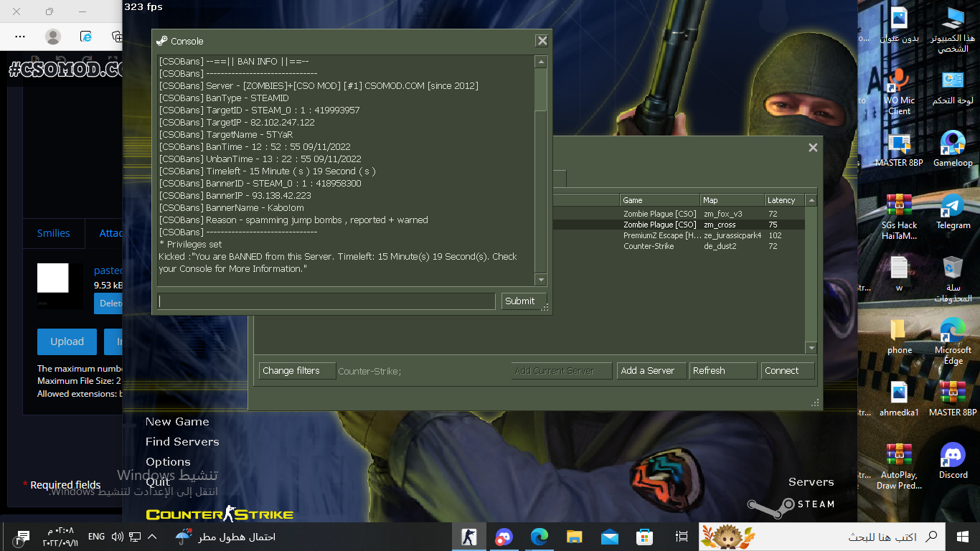Click the Add a Server button
Viewport: 980px width, 551px height.
coord(650,371)
